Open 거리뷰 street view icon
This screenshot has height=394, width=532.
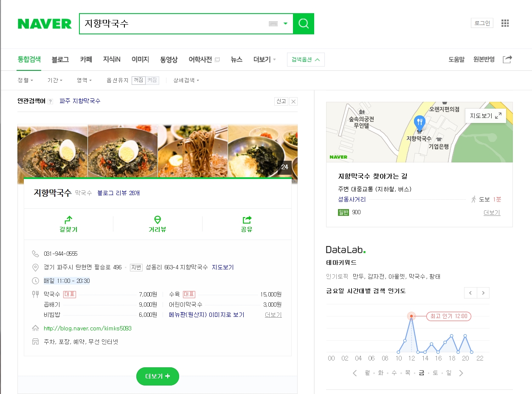[x=158, y=220]
